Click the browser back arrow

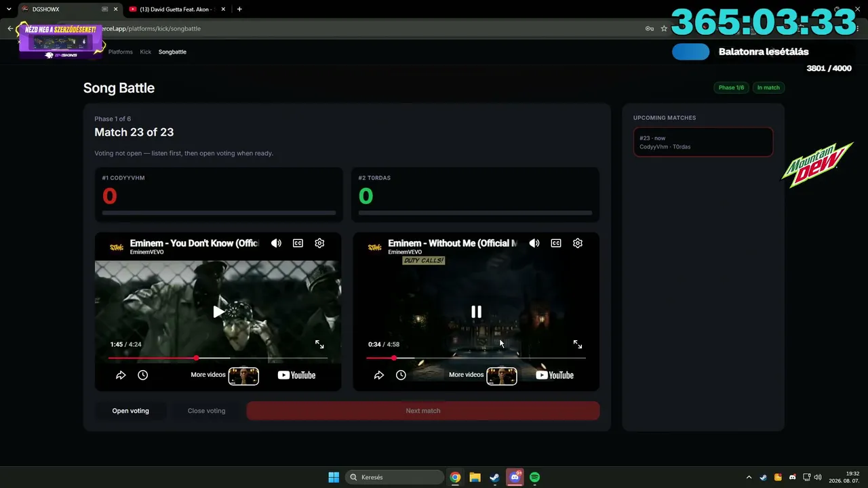pyautogui.click(x=10, y=28)
